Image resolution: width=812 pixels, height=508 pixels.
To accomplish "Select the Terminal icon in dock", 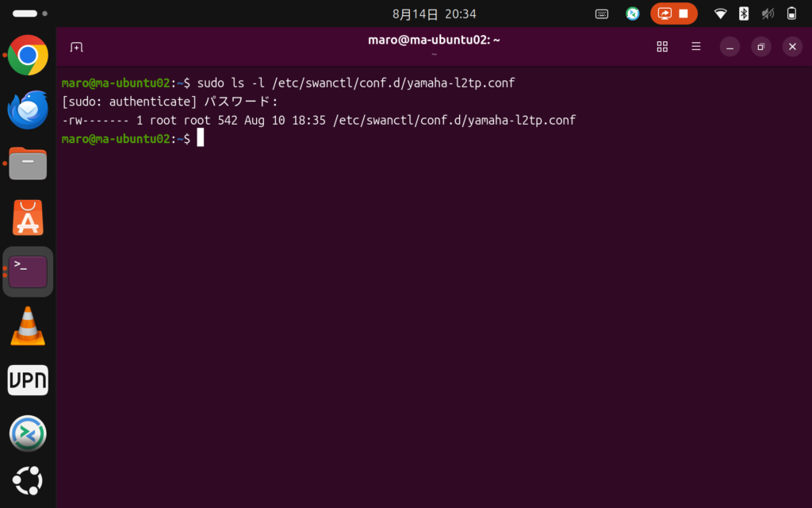I will pyautogui.click(x=28, y=271).
